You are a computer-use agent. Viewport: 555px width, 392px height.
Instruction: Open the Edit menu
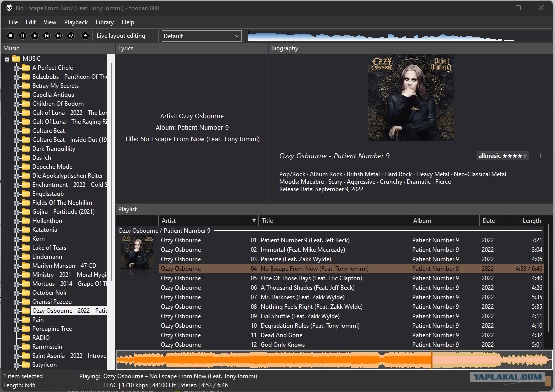(x=31, y=22)
